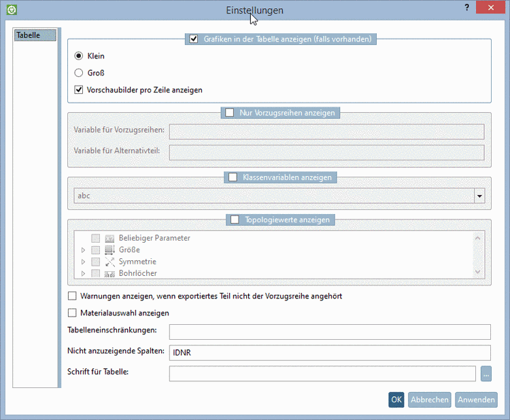
Task: Select the Klein radio button
Action: (x=79, y=56)
